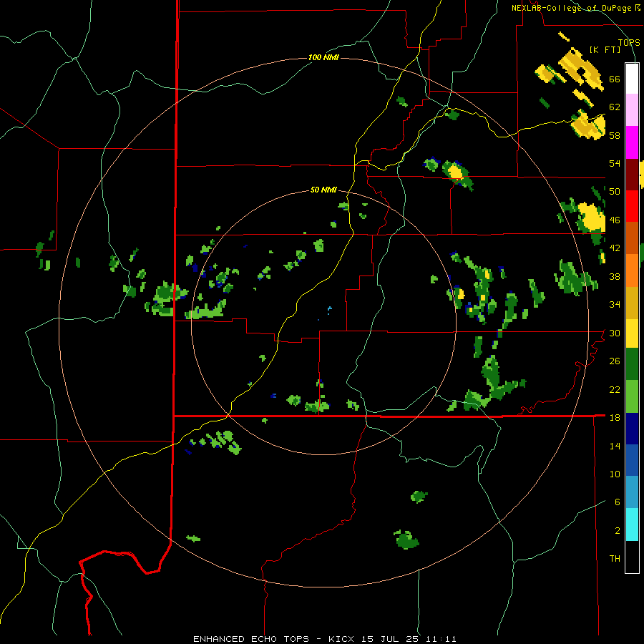Select the dark orange legend swatch
644x644 pixels.
click(x=632, y=238)
